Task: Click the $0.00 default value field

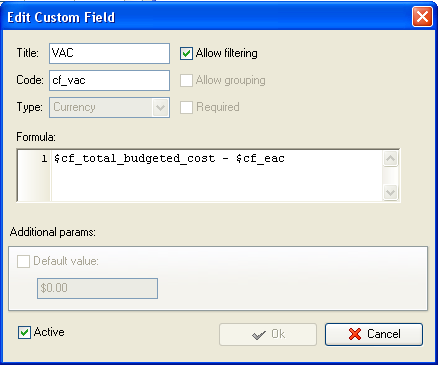Action: 97,288
